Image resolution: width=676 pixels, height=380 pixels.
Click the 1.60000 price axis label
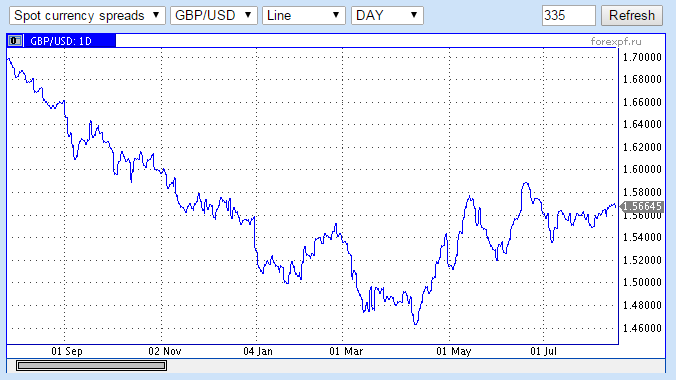pos(642,169)
